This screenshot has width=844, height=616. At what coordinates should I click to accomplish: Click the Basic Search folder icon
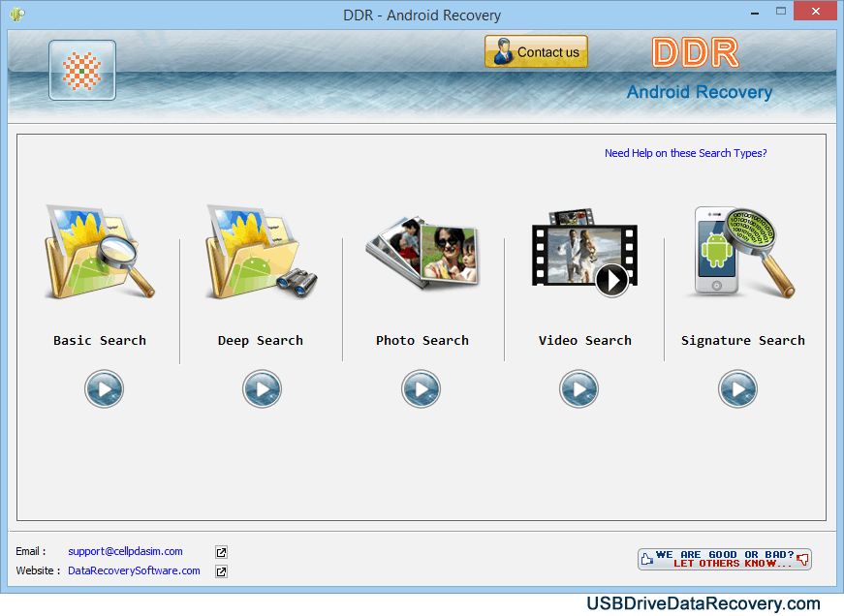point(99,254)
